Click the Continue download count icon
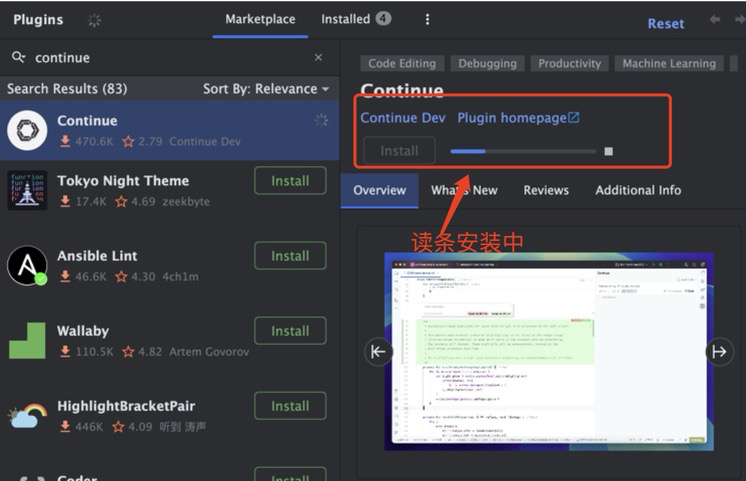This screenshot has width=746, height=481. click(x=65, y=141)
